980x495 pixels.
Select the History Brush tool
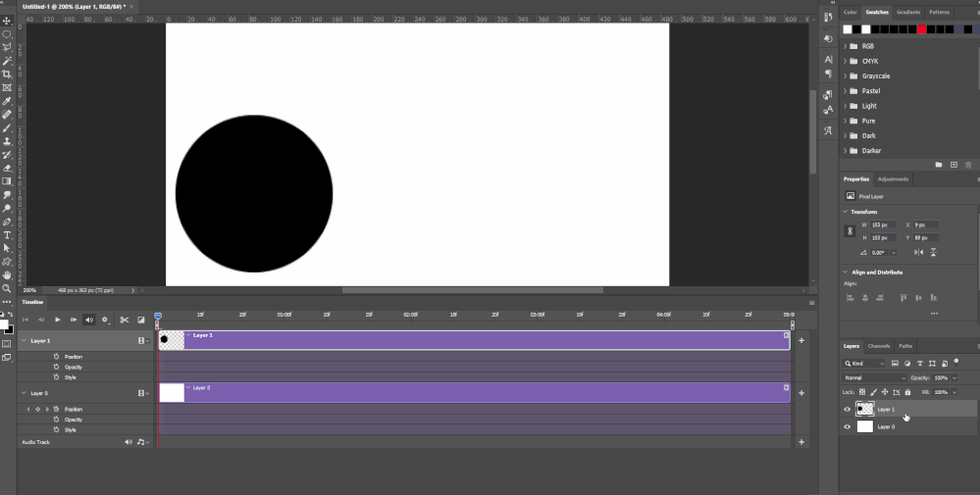pos(7,155)
